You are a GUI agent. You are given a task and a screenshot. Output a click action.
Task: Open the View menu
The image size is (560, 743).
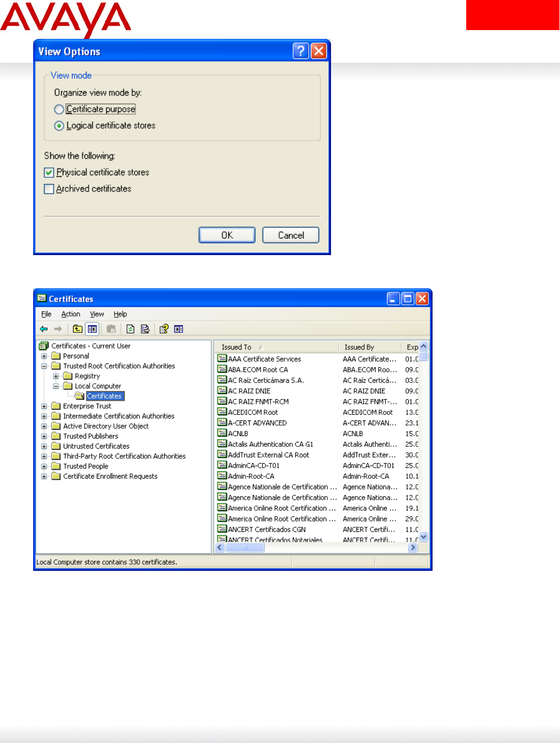(x=97, y=314)
